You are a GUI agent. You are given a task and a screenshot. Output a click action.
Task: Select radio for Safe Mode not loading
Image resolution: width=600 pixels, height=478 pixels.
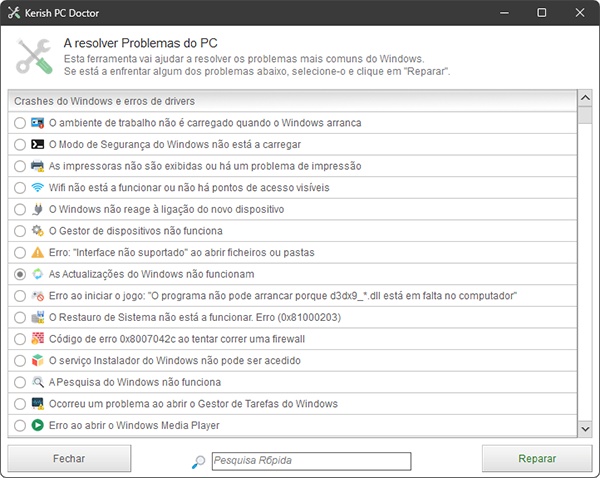[20, 145]
